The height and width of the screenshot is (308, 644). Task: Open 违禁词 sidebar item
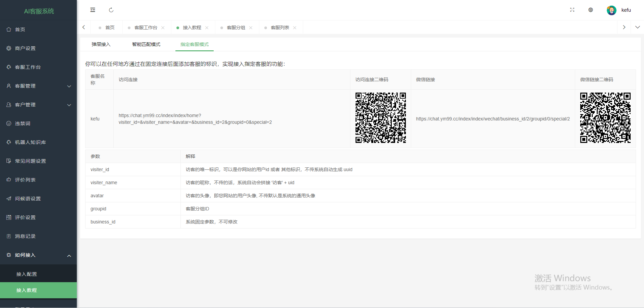(38, 123)
